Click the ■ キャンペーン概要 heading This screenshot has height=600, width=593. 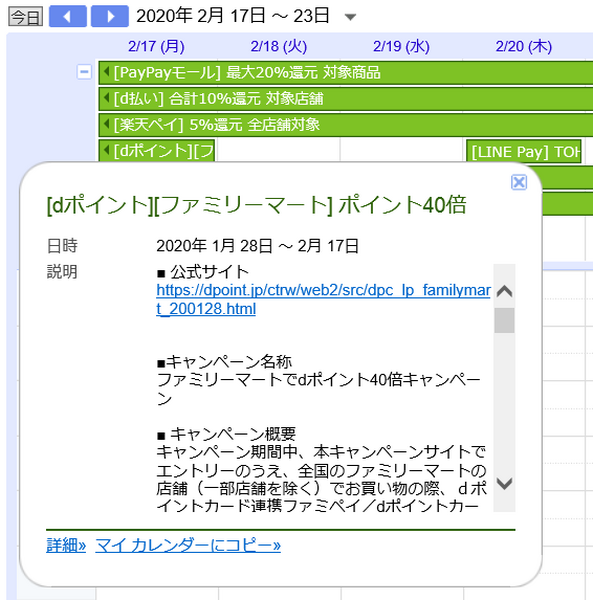(x=226, y=434)
